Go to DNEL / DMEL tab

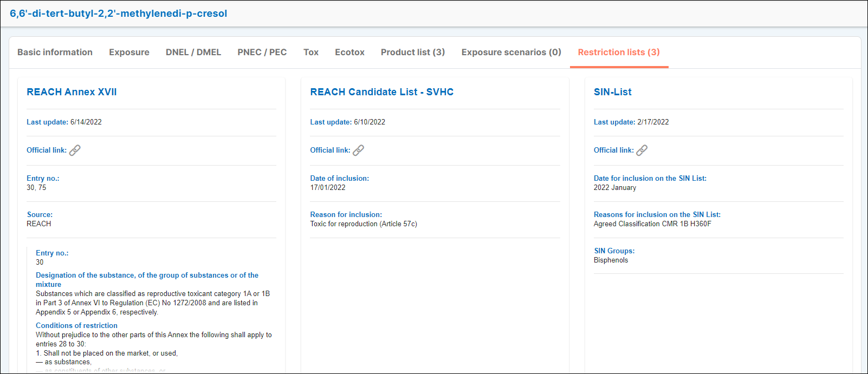tap(193, 53)
